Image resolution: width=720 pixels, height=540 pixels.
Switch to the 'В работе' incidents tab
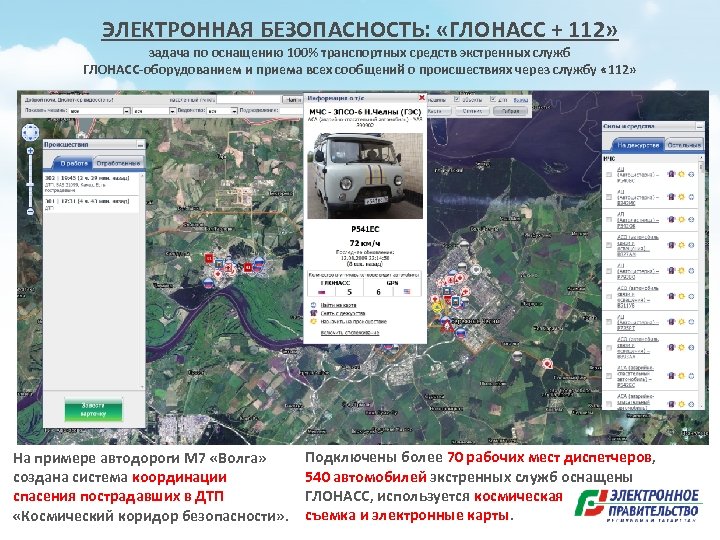point(74,163)
